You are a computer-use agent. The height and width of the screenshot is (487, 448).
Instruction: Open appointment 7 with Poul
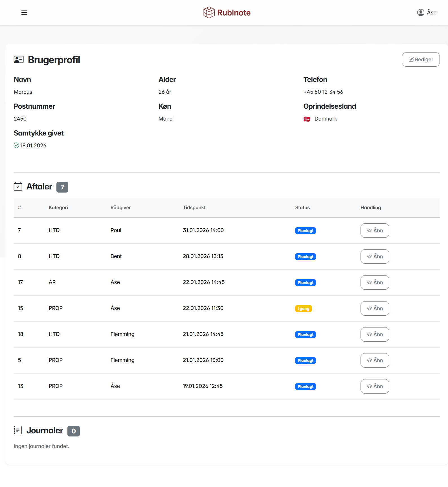tap(375, 230)
